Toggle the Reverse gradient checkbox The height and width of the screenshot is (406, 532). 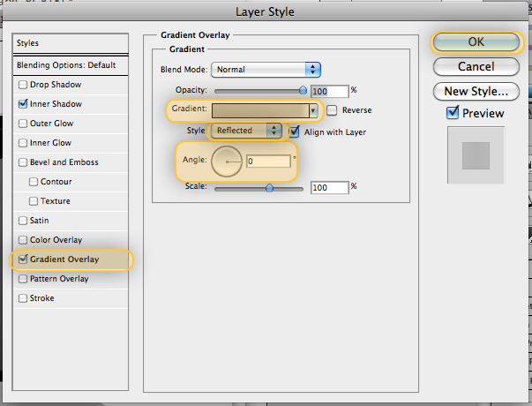coord(332,110)
